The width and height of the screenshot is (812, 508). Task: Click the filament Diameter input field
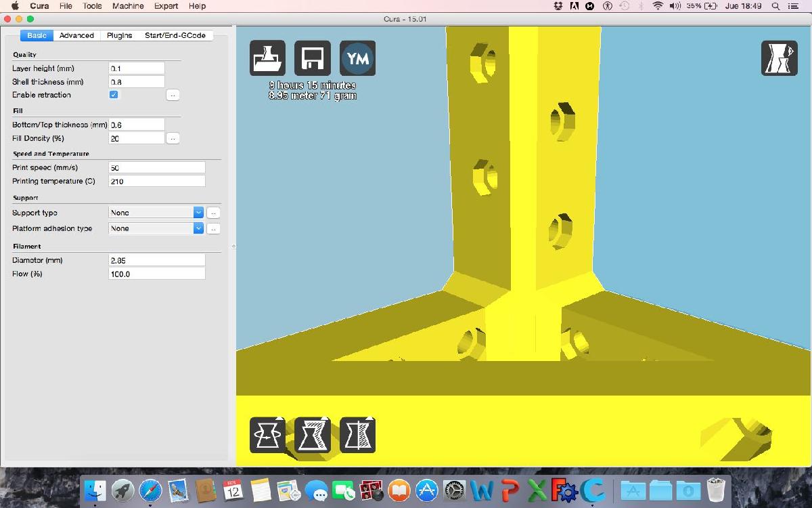tap(157, 260)
